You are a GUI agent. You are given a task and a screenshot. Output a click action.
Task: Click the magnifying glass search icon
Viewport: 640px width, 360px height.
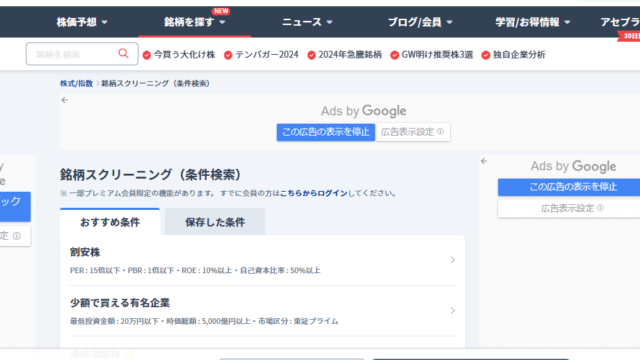click(x=123, y=53)
